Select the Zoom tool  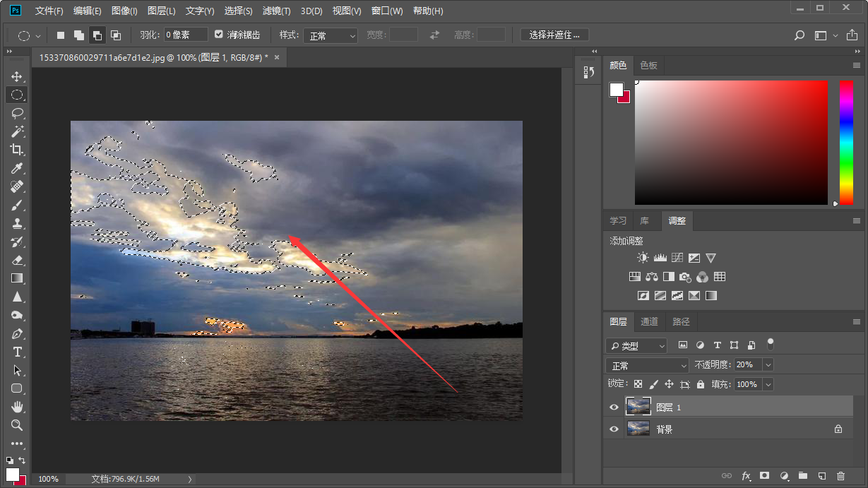point(17,425)
